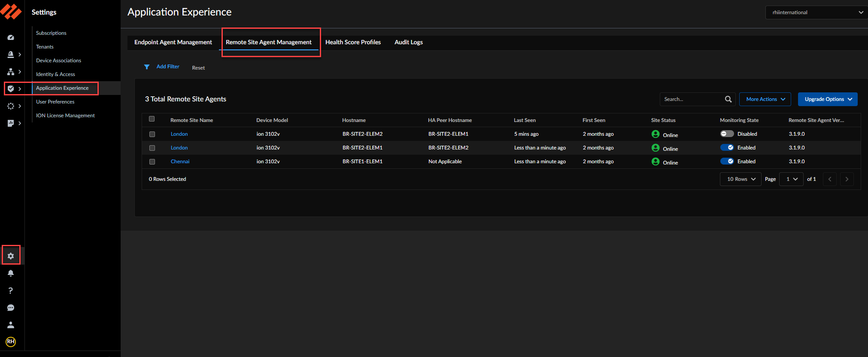Viewport: 868px width, 357px height.
Task: Disable monitoring toggle for Chennai site
Action: coord(727,161)
